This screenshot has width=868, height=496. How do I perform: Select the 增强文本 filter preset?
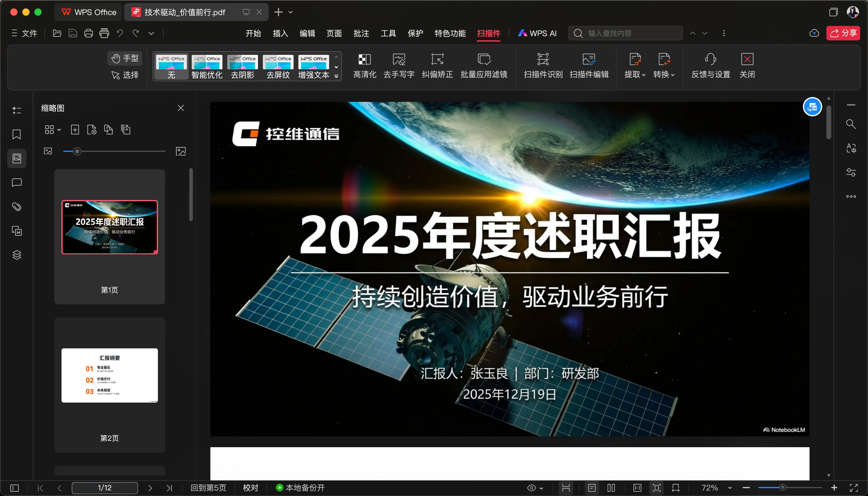point(314,67)
